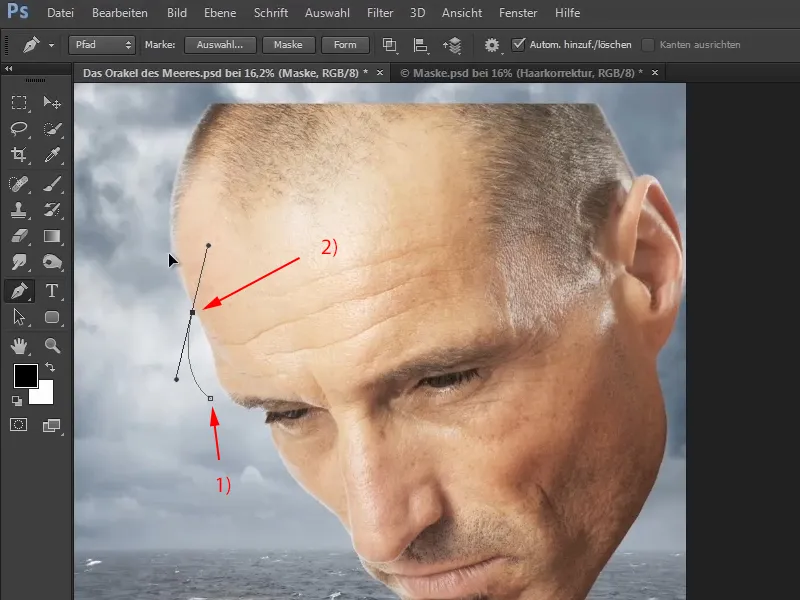This screenshot has height=600, width=800.
Task: Select the Path Selection tool
Action: coord(19,317)
